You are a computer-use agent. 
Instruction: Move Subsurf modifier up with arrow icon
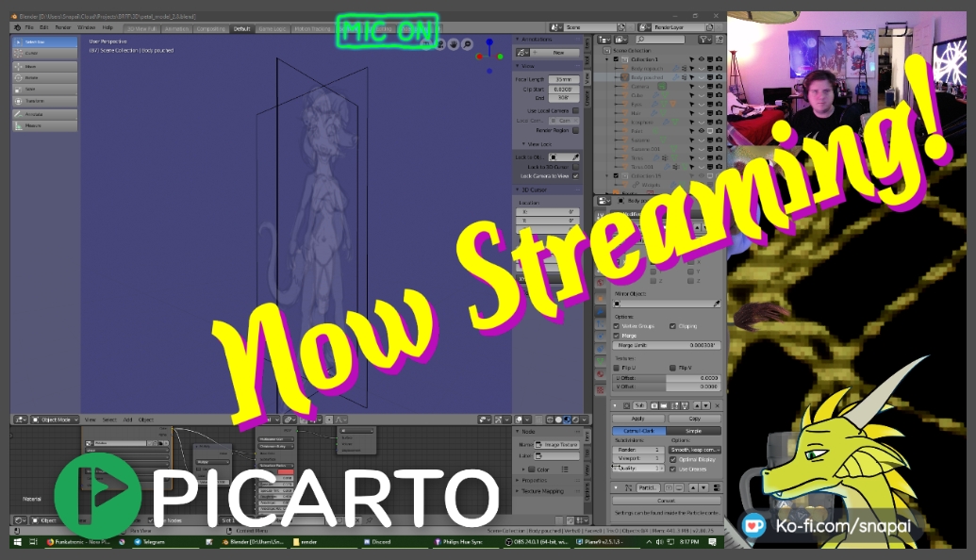[697, 405]
